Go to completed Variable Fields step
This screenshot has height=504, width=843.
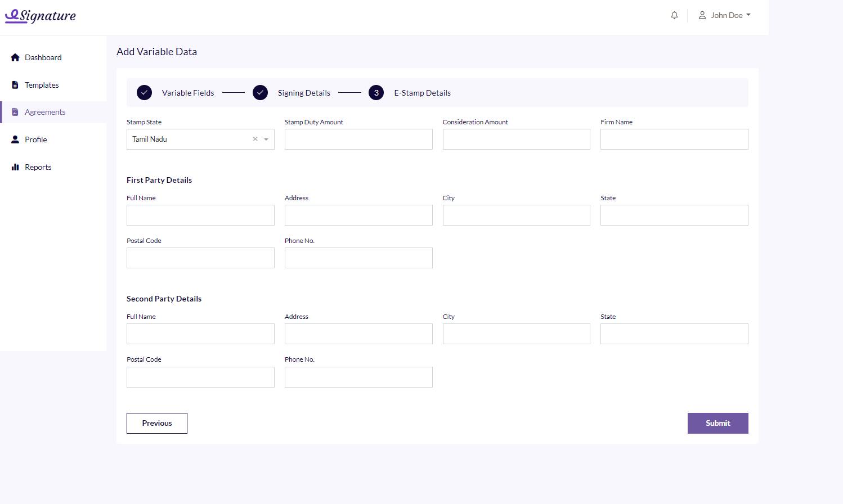click(145, 93)
